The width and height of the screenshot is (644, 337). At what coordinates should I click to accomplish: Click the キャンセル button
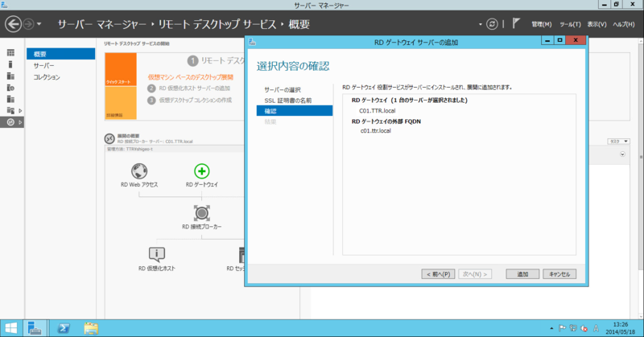[559, 274]
